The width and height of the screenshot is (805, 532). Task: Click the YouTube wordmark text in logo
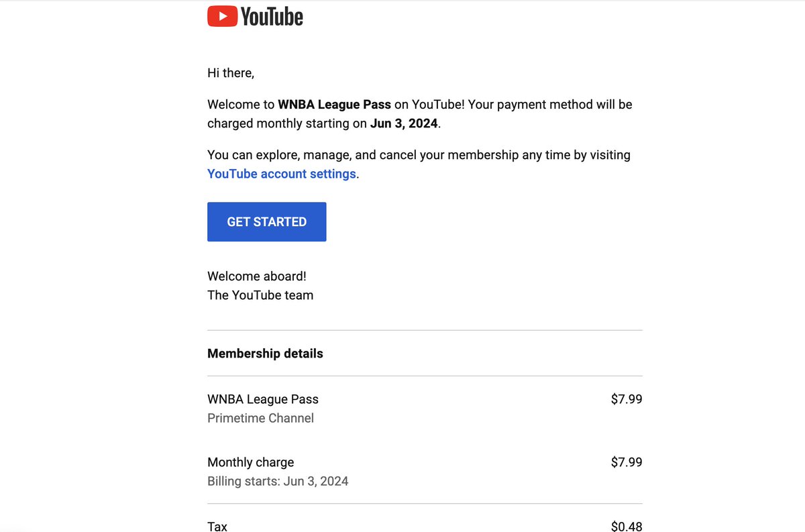(272, 17)
